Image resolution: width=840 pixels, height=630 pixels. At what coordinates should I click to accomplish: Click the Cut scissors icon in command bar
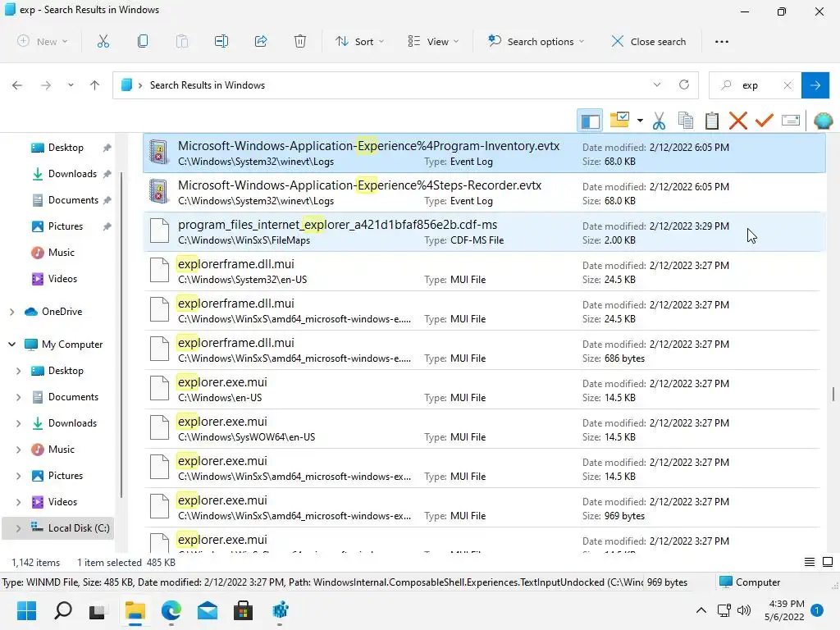click(103, 41)
